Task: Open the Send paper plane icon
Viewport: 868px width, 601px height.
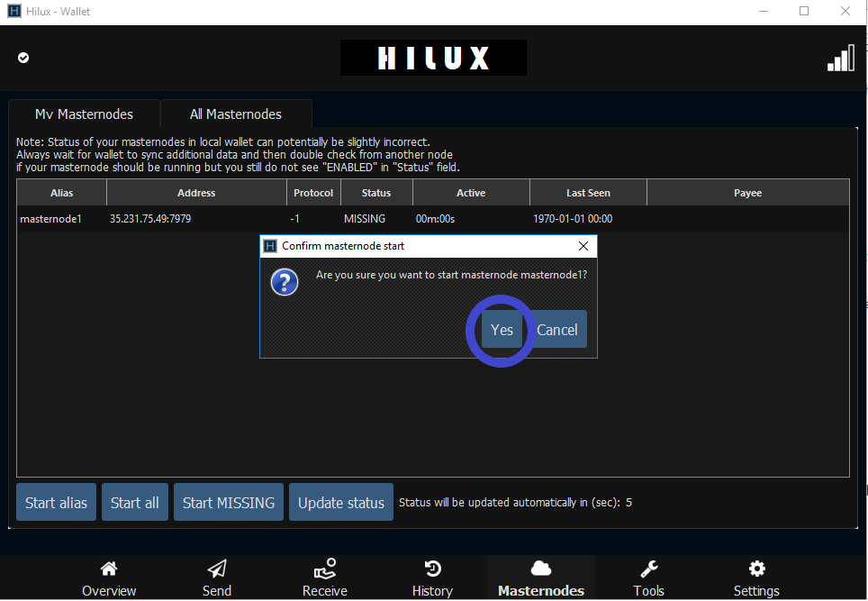Action: coord(216,569)
